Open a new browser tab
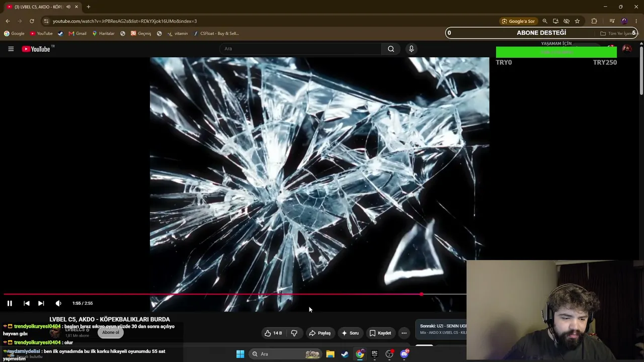 point(89,7)
